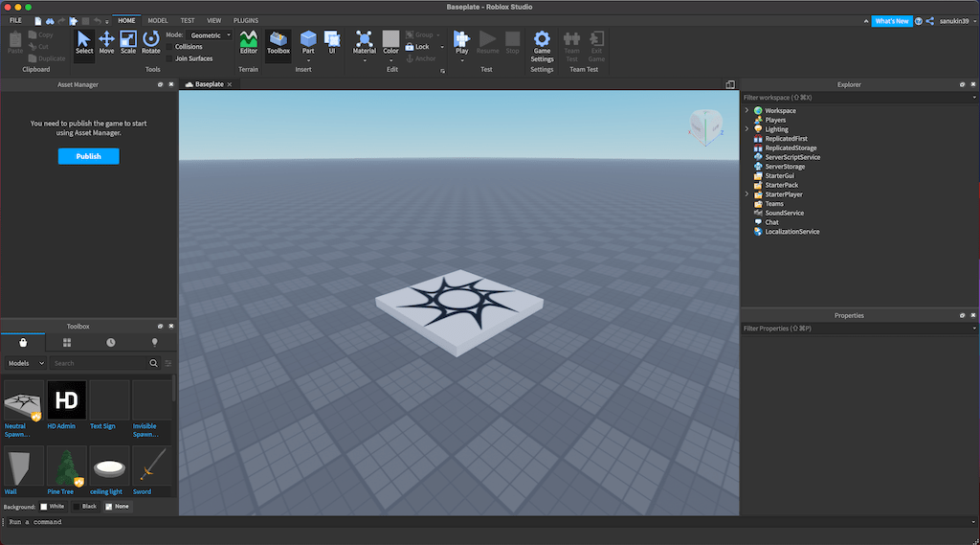Select ReplicatedStorage in Explorer
The width and height of the screenshot is (980, 545).
(791, 148)
